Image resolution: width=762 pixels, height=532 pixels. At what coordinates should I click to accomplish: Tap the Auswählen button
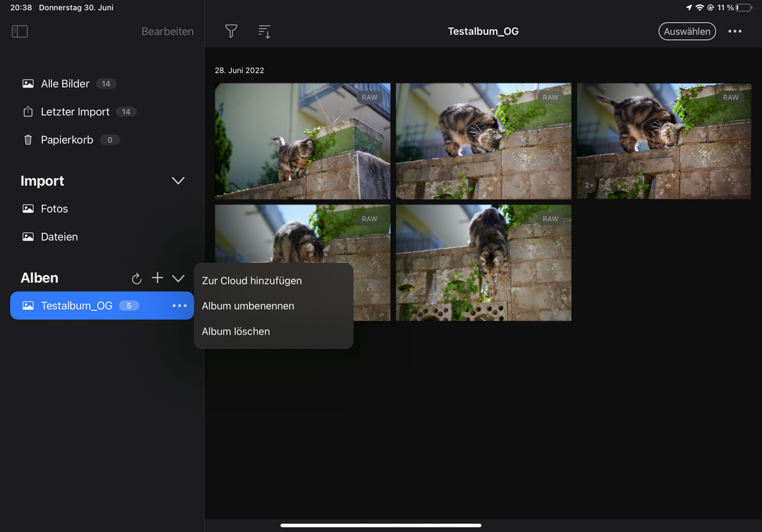coord(687,31)
